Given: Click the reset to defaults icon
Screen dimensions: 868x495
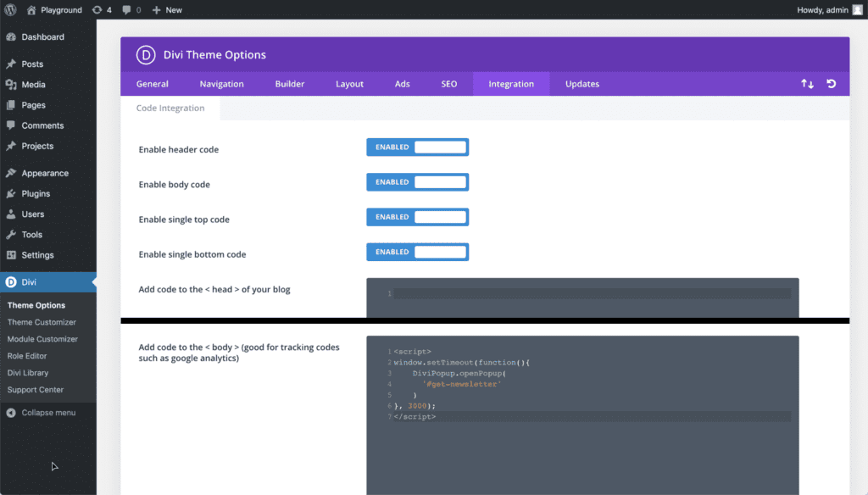Looking at the screenshot, I should click(832, 84).
